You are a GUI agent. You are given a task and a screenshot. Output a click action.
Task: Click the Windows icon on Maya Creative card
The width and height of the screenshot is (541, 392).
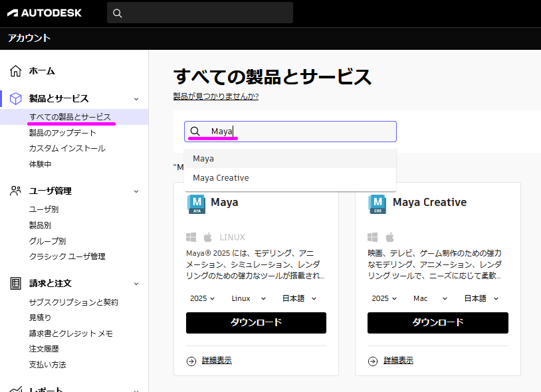[373, 237]
